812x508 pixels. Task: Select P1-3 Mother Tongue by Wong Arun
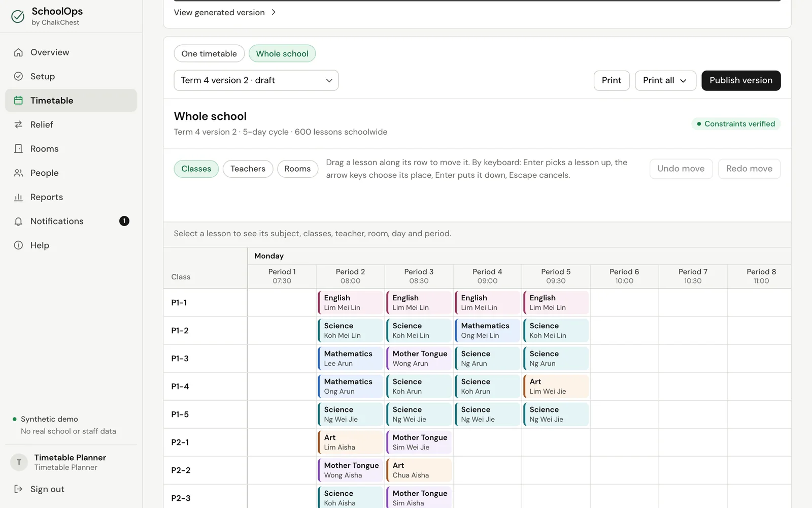point(419,359)
